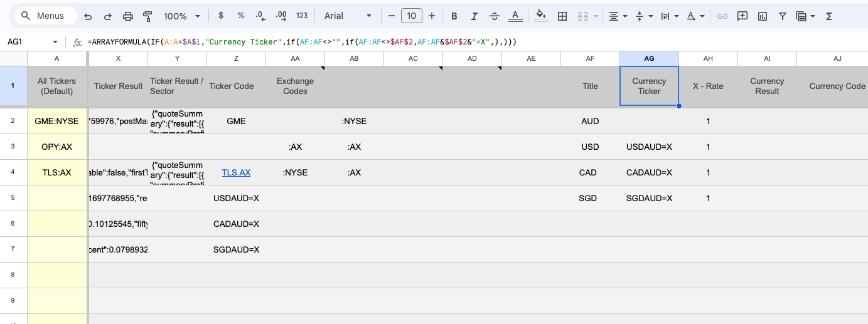Viewport: 868px width, 324px height.
Task: Open the functions sigma icon
Action: point(829,16)
